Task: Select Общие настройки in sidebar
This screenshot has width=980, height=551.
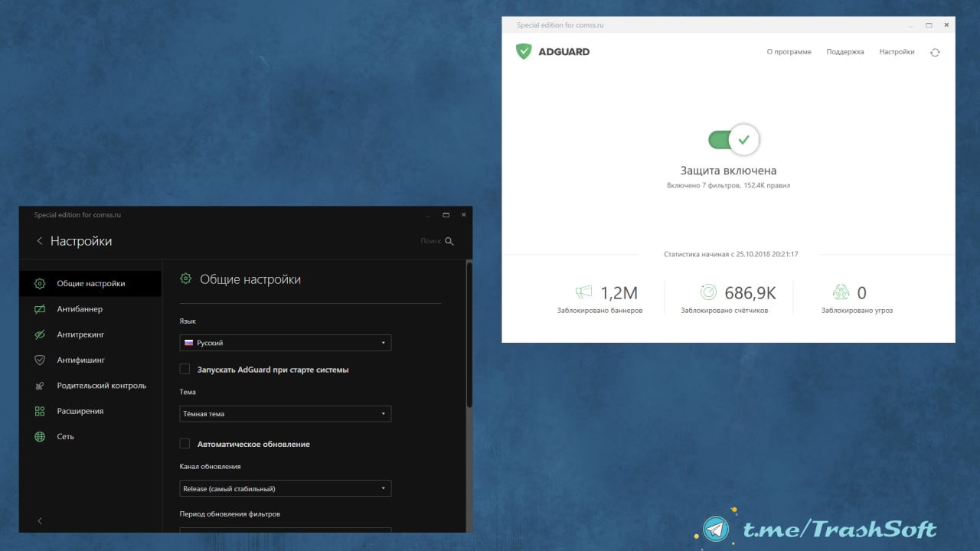Action: (90, 283)
